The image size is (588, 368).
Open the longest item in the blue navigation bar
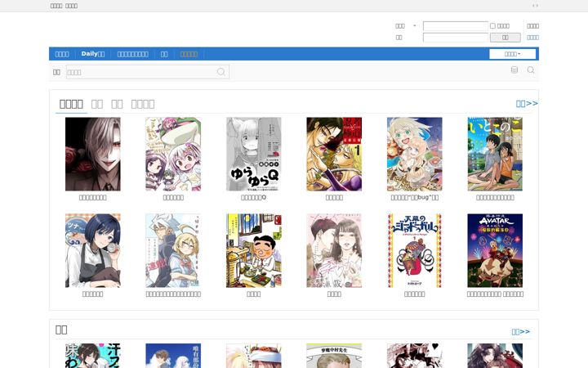(133, 54)
